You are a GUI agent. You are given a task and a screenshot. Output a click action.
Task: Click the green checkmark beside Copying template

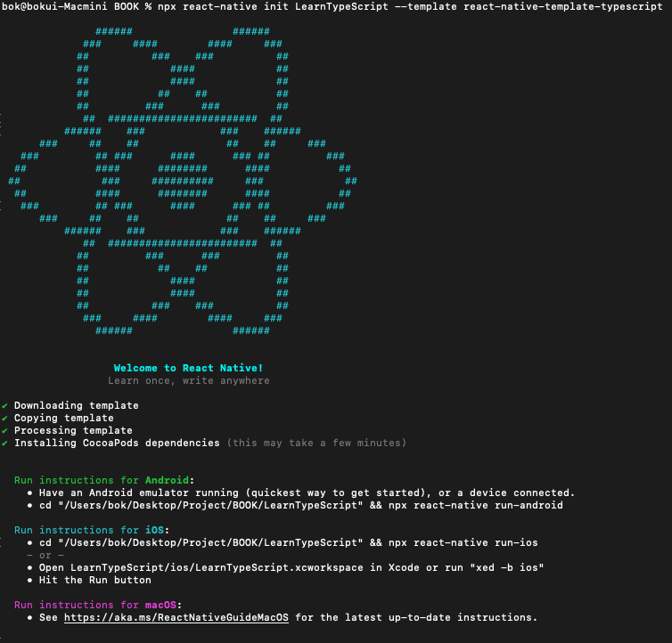tap(4, 418)
